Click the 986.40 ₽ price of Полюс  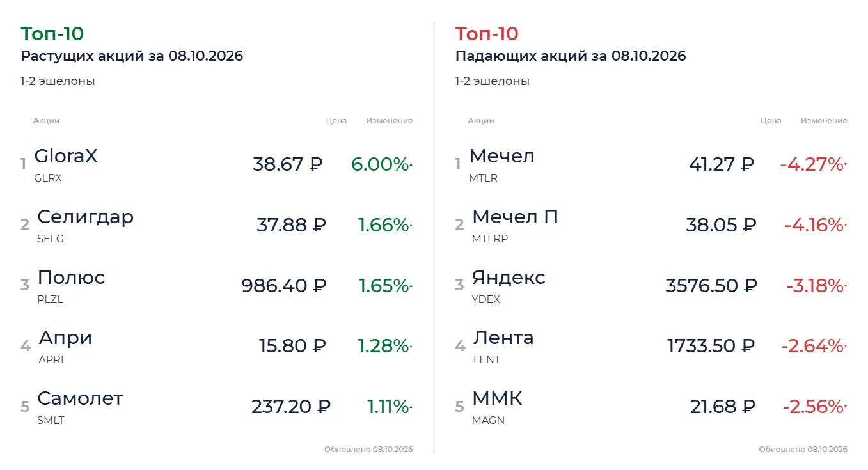tap(284, 285)
